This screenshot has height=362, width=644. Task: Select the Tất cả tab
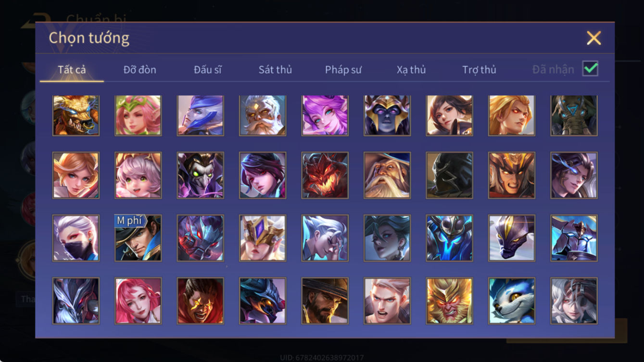tap(72, 70)
